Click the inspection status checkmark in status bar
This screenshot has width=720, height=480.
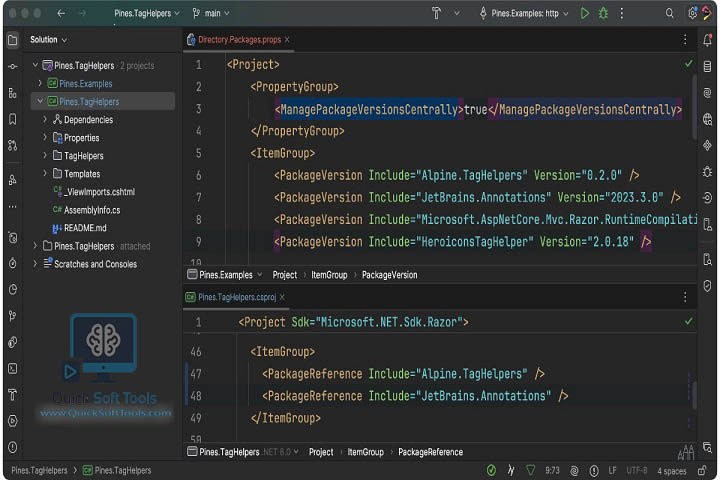tap(491, 470)
